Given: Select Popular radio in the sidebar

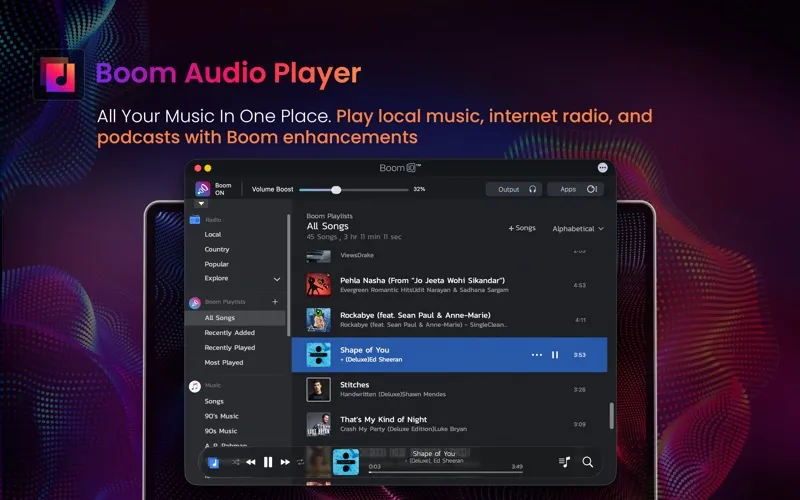Looking at the screenshot, I should click(216, 264).
